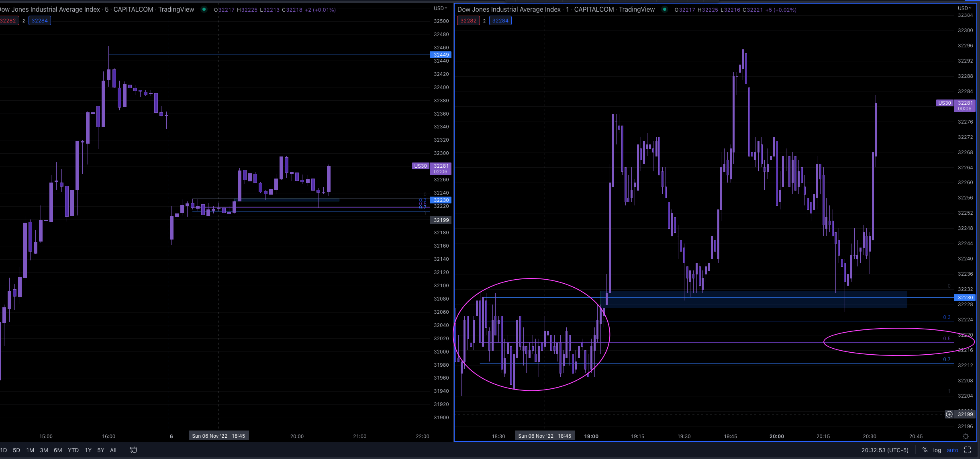This screenshot has height=459, width=980.
Task: Open the 20:32:53 (UTC-5) timezone menu
Action: [885, 450]
